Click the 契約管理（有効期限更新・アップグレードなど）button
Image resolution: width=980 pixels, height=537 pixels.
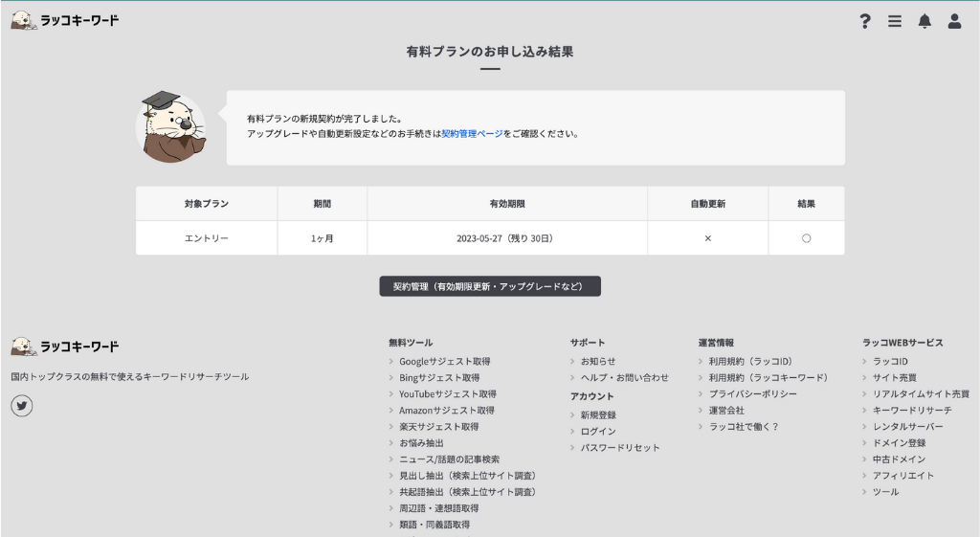tap(490, 286)
